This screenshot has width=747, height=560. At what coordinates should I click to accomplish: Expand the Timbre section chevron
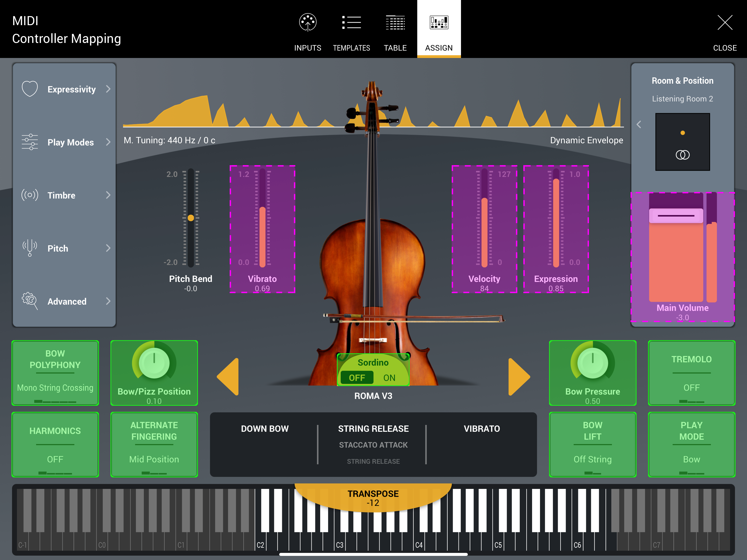[108, 195]
